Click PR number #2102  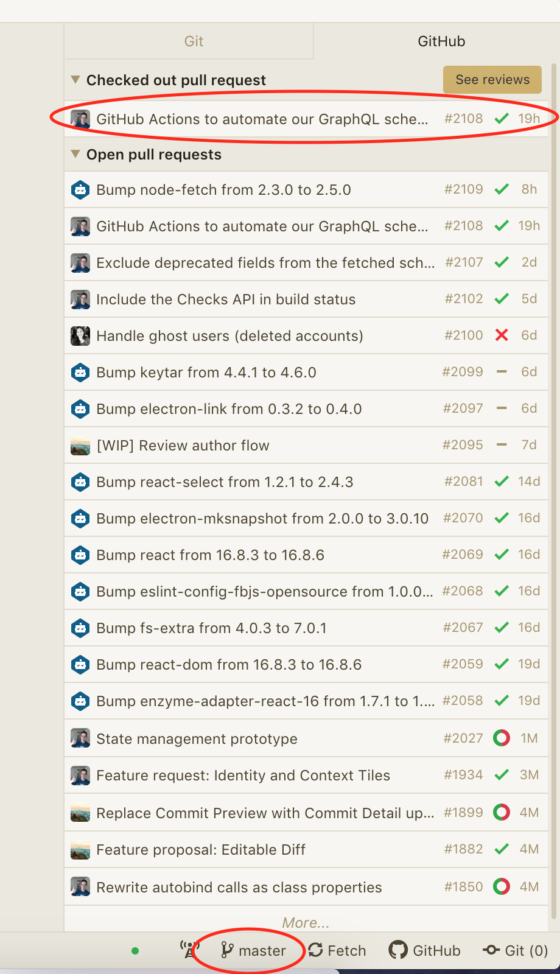click(464, 299)
